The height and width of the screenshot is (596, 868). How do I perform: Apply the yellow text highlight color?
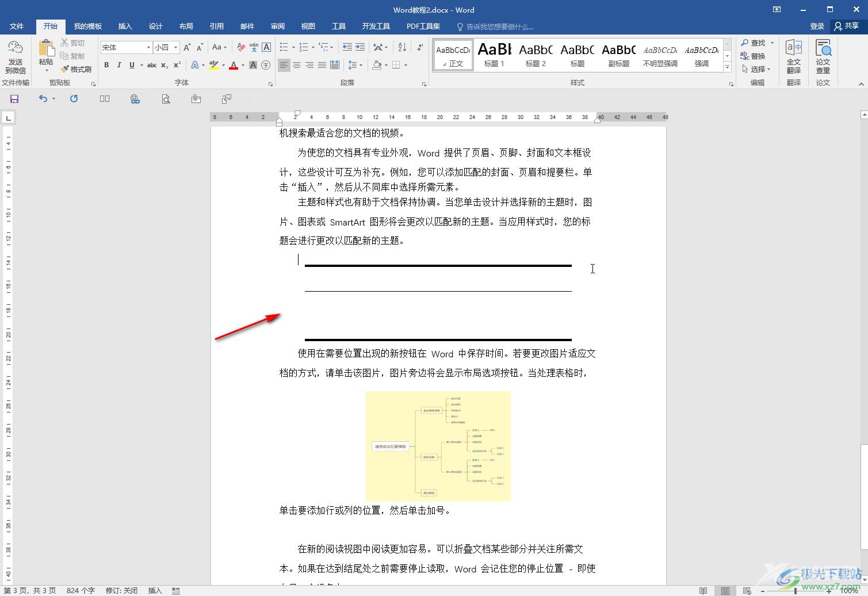(x=213, y=65)
